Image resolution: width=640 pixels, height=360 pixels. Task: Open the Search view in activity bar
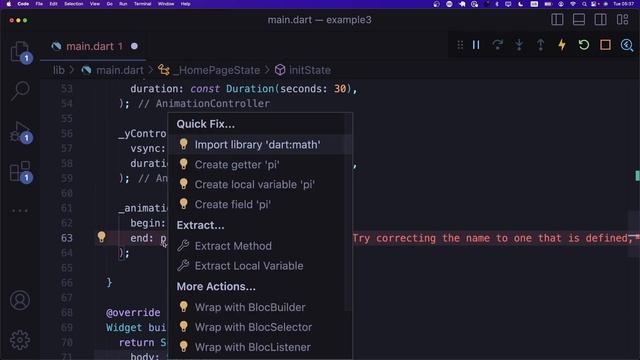tap(20, 90)
